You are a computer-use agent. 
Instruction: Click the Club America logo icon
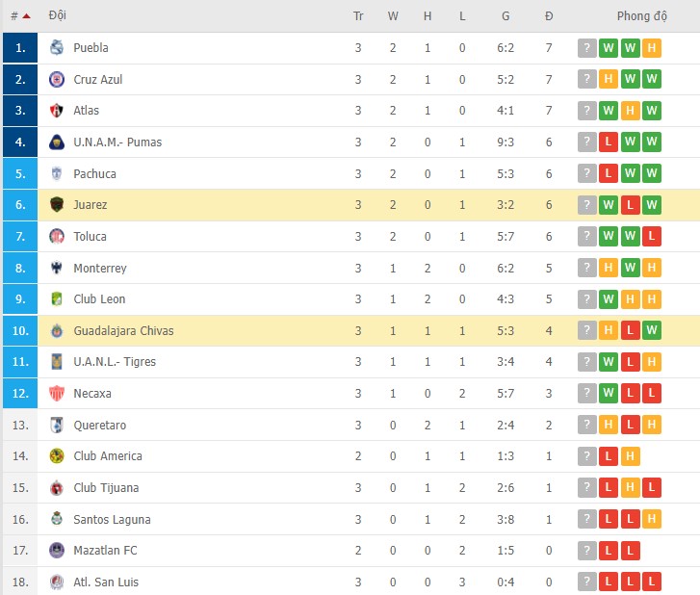point(56,456)
